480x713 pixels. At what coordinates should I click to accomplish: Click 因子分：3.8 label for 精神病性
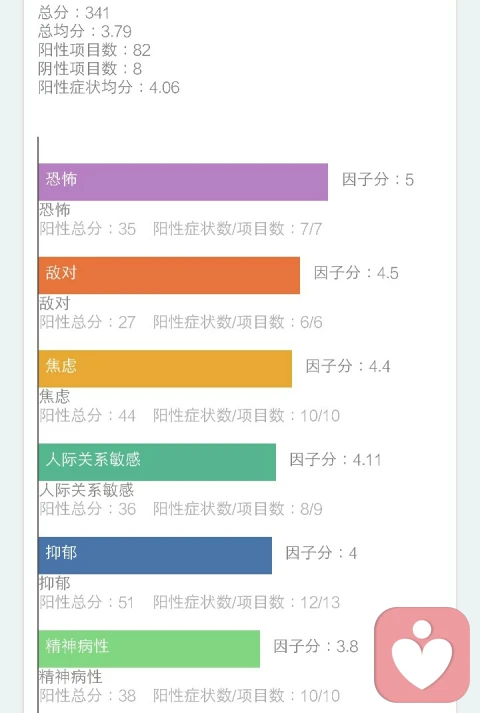[316, 646]
